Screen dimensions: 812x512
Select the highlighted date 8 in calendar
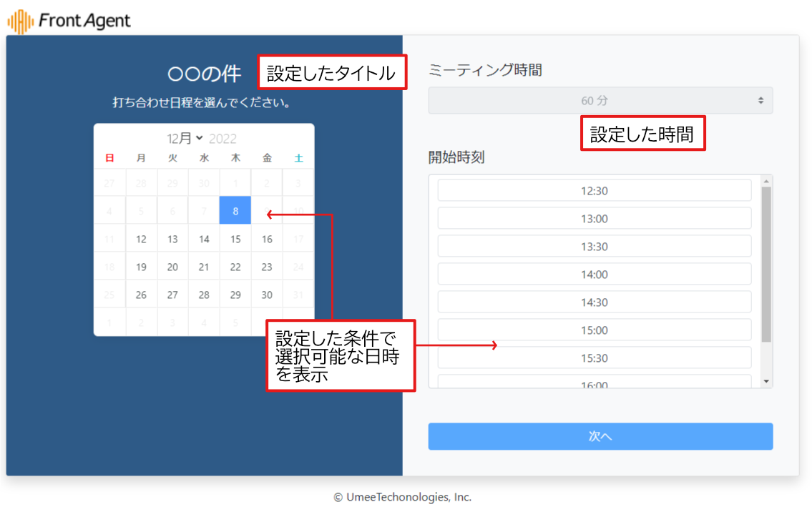[235, 211]
